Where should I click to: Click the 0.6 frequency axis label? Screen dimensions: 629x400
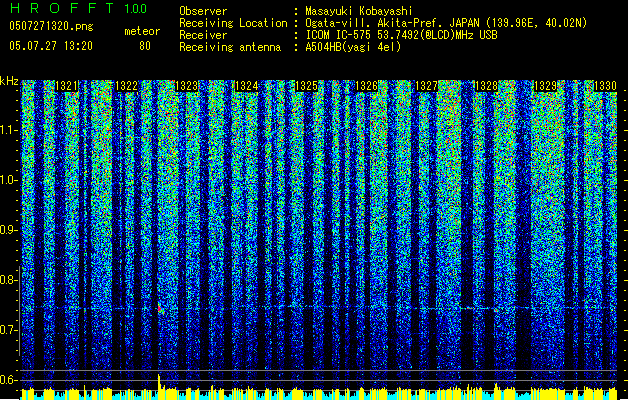point(9,380)
